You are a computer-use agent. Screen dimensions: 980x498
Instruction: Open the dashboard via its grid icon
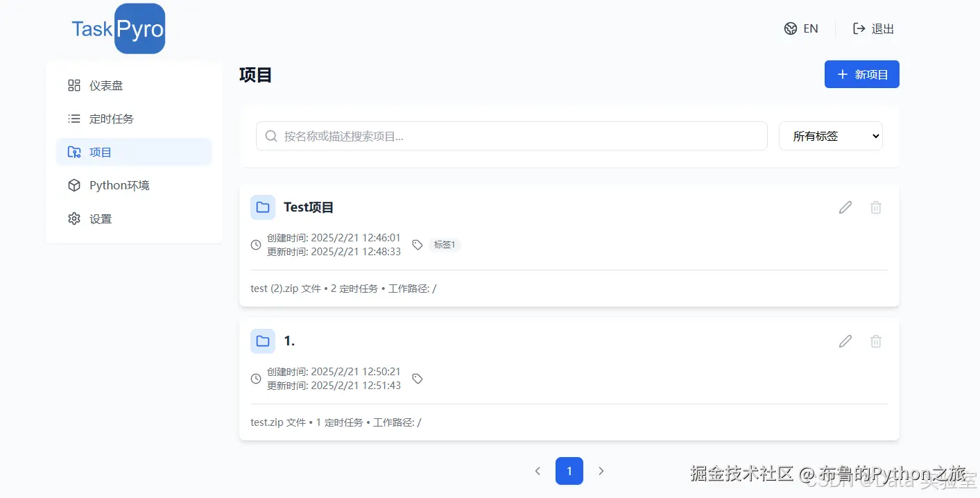pos(74,85)
